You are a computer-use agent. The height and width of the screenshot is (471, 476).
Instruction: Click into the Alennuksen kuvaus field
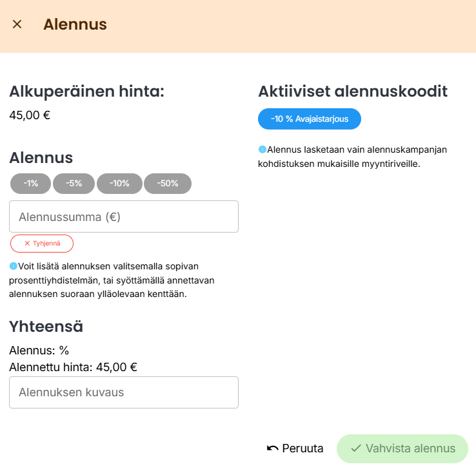pyautogui.click(x=124, y=392)
